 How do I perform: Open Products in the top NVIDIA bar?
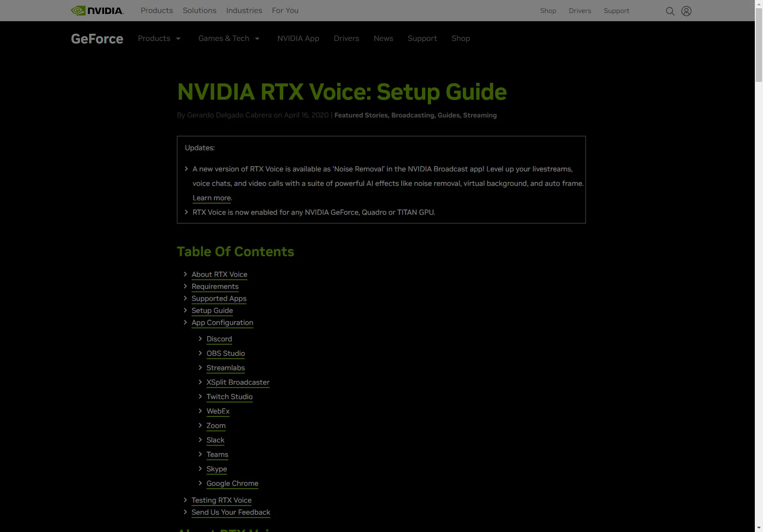click(x=157, y=11)
